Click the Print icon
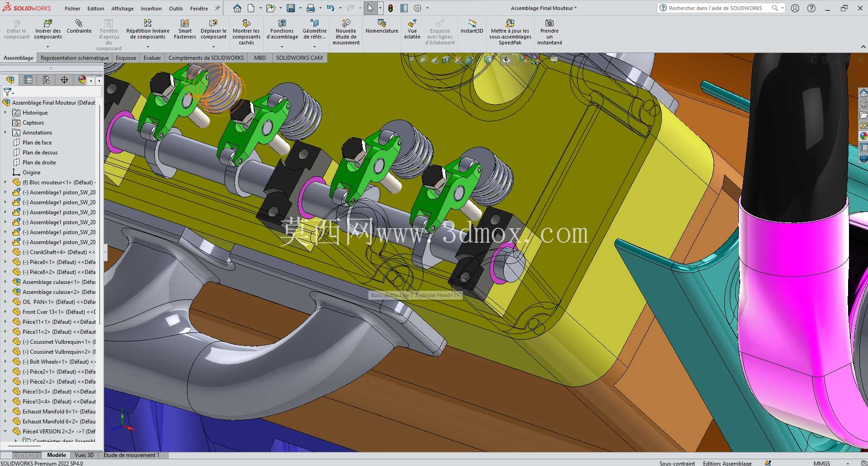 click(x=311, y=8)
